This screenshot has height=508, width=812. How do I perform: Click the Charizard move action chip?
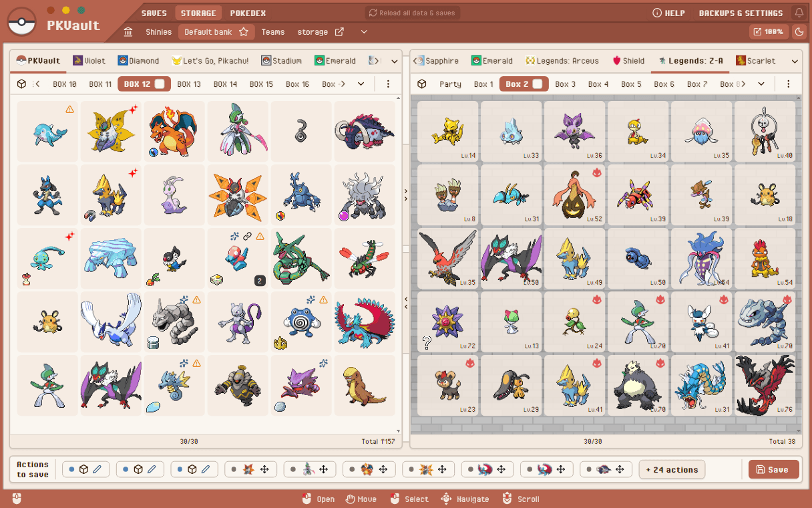[369, 469]
